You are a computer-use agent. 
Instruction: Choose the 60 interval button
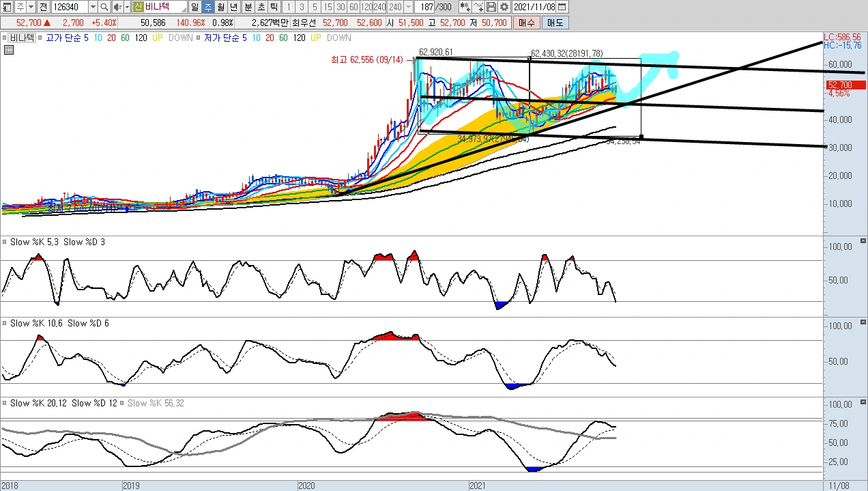[x=353, y=7]
